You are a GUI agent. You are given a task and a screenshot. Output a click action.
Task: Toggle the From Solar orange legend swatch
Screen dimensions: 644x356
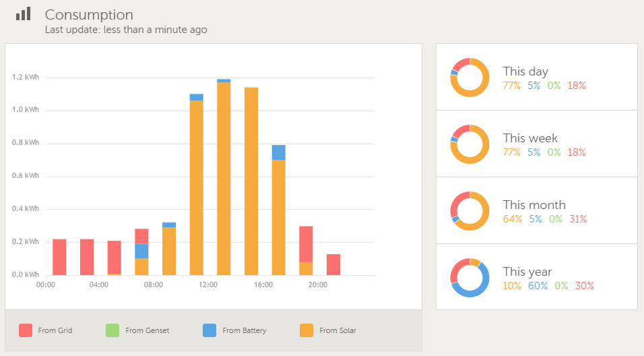tap(307, 330)
